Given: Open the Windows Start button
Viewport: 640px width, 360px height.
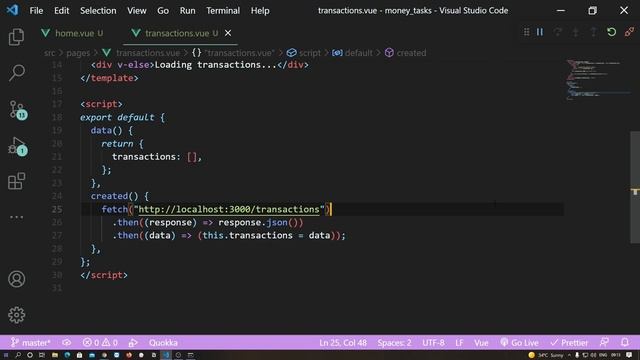Looking at the screenshot, I should point(6,355).
